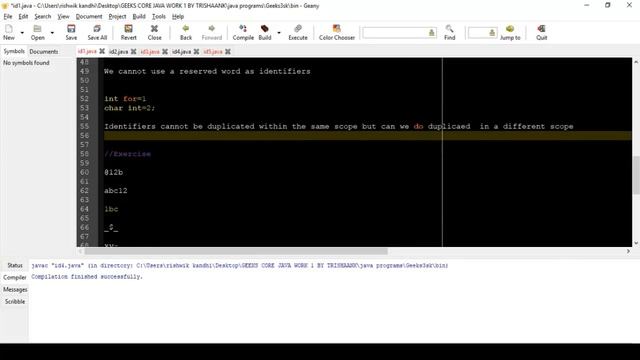Image resolution: width=640 pixels, height=360 pixels.
Task: Select the id4.java document tab
Action: [x=181, y=51]
